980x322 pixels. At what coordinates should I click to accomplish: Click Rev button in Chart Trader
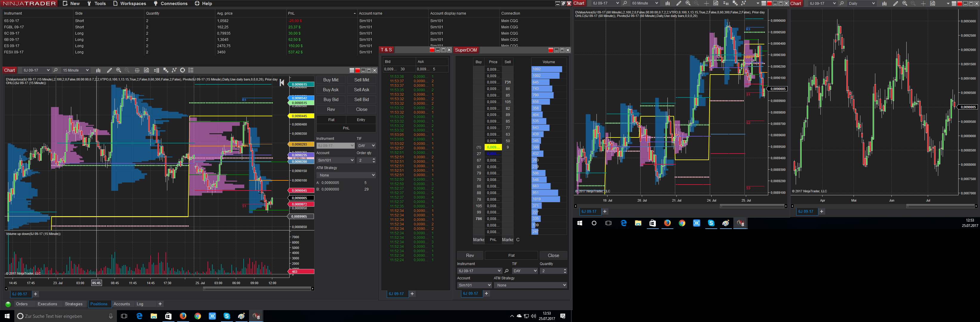tap(331, 109)
